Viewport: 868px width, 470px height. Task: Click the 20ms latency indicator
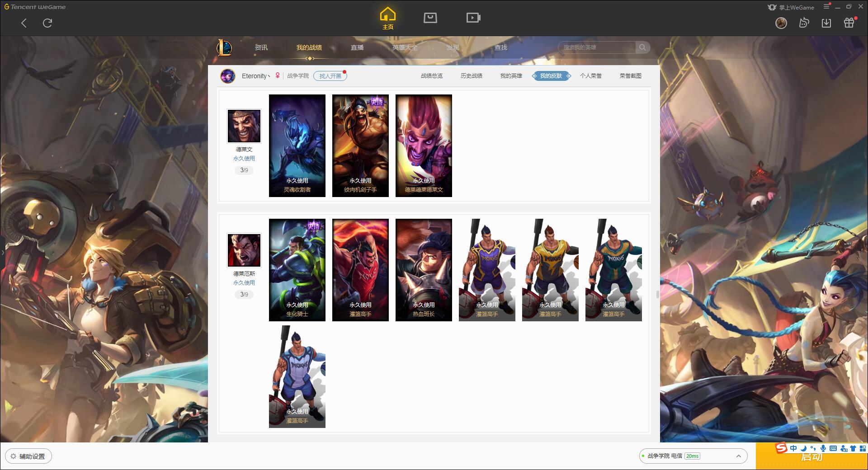pos(692,456)
